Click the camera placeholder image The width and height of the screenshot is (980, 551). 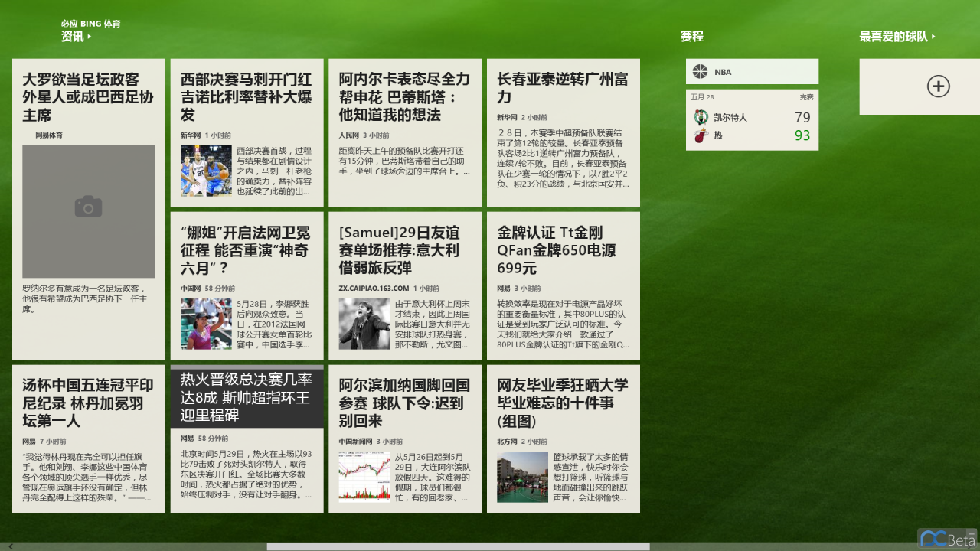89,212
